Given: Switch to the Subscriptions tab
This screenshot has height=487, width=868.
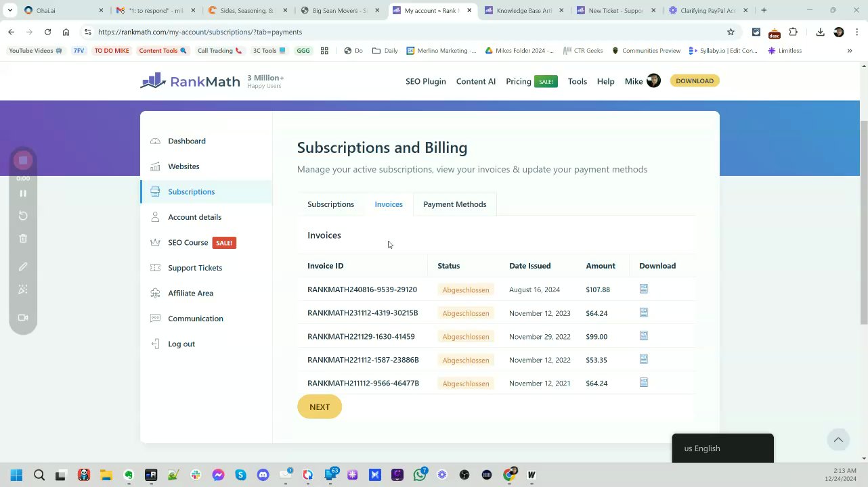Looking at the screenshot, I should tap(330, 204).
